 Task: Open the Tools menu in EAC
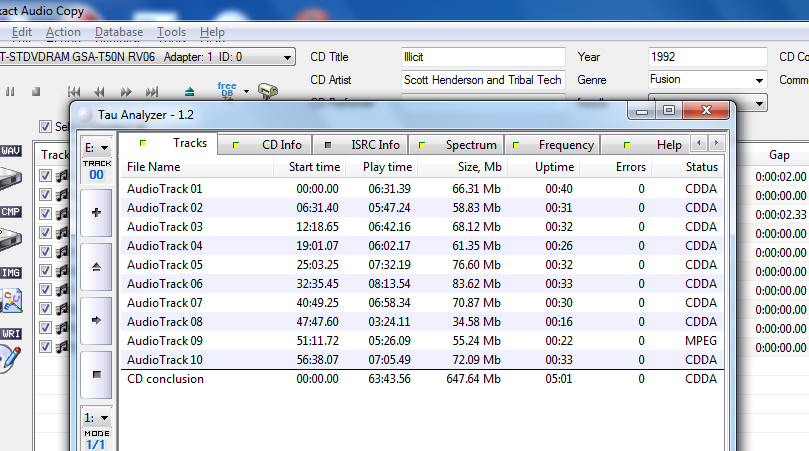click(x=171, y=32)
